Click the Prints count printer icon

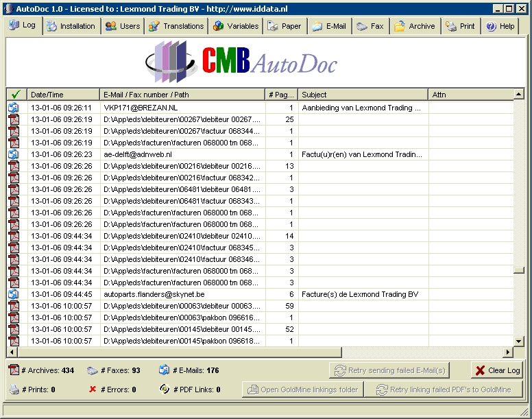pyautogui.click(x=14, y=389)
